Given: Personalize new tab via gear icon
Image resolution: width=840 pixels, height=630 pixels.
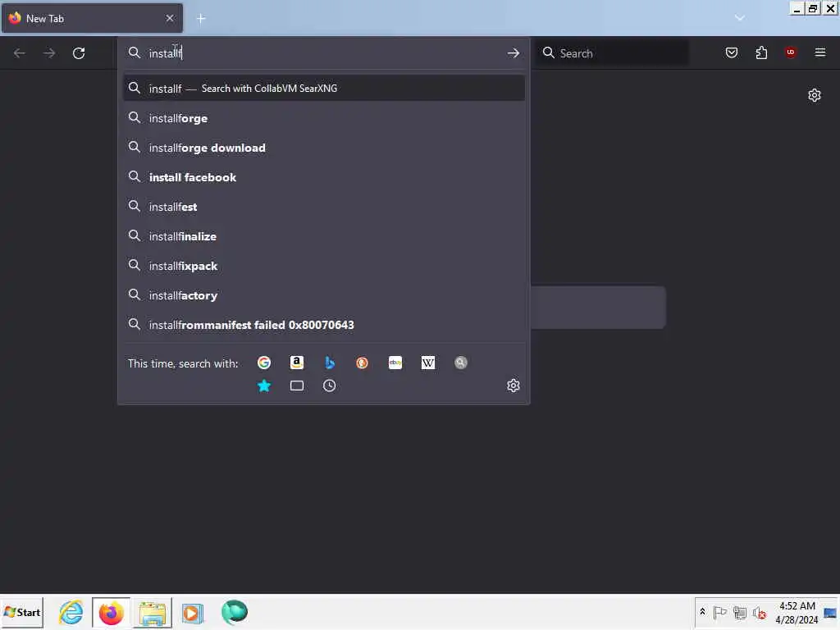Looking at the screenshot, I should click(x=815, y=95).
